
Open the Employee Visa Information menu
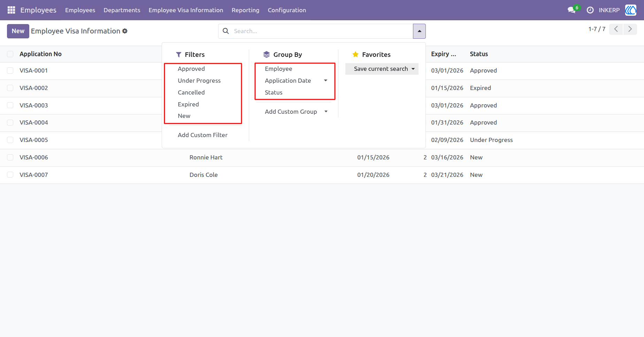pyautogui.click(x=186, y=10)
